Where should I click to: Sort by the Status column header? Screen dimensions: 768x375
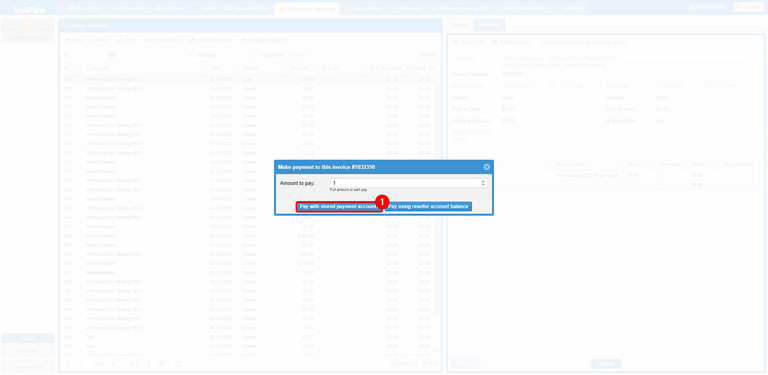(x=262, y=68)
